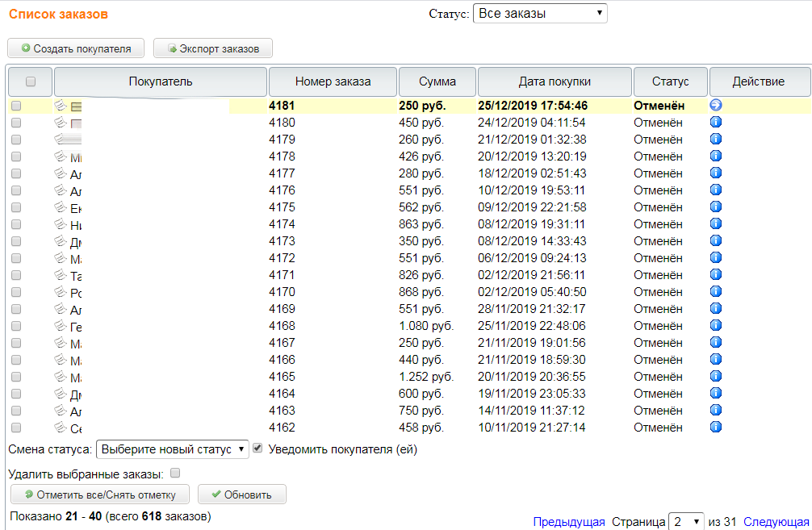Image resolution: width=812 pixels, height=530 pixels.
Task: Click edit pencil icon in order 4166 row
Action: tap(61, 359)
